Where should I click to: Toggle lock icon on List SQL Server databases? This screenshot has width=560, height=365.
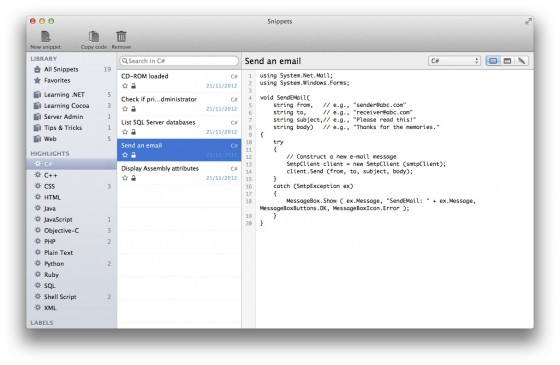click(x=133, y=132)
